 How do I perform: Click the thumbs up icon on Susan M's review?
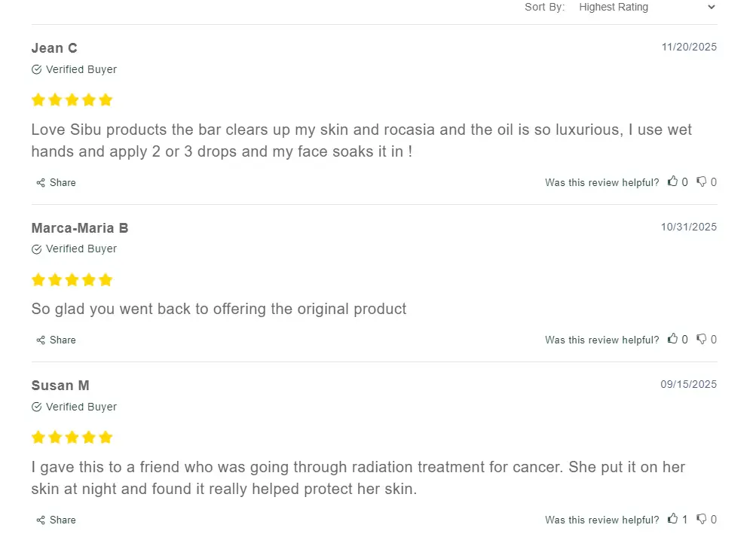(x=673, y=519)
